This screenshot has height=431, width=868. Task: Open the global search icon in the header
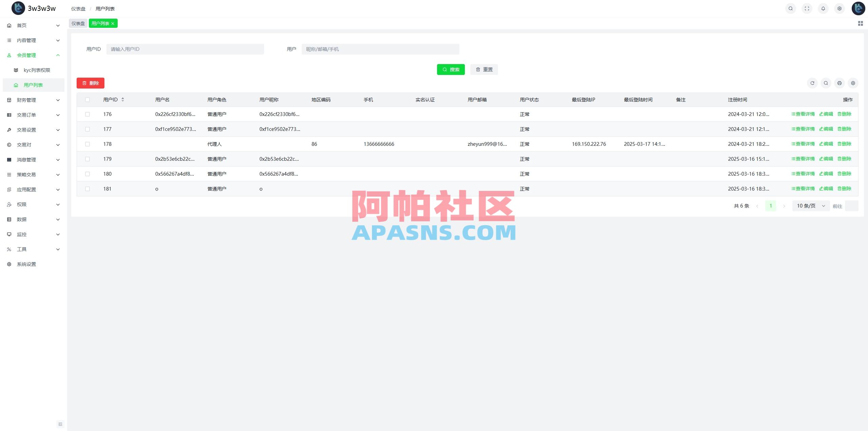(790, 8)
